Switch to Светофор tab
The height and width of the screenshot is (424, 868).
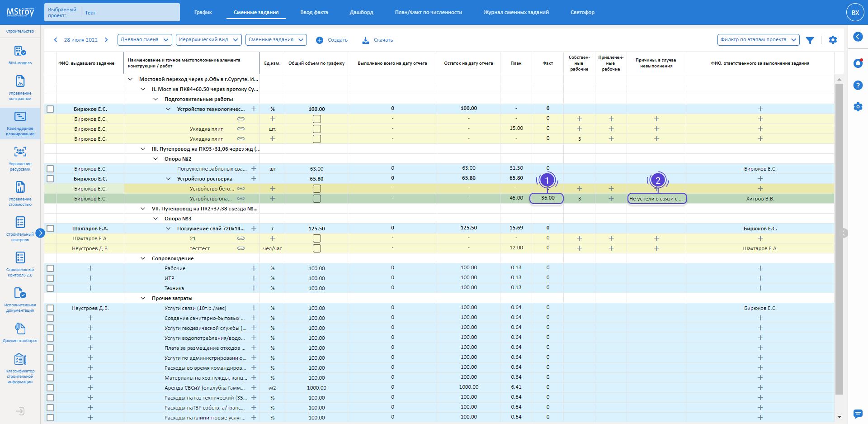[582, 12]
